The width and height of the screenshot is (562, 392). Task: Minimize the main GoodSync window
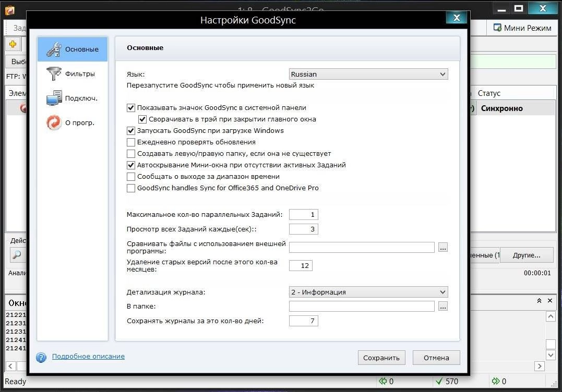tap(502, 8)
